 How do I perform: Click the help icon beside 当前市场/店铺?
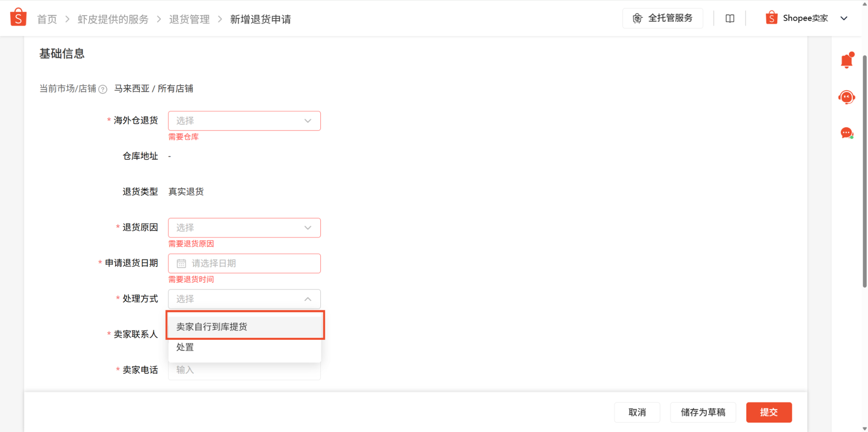[102, 89]
